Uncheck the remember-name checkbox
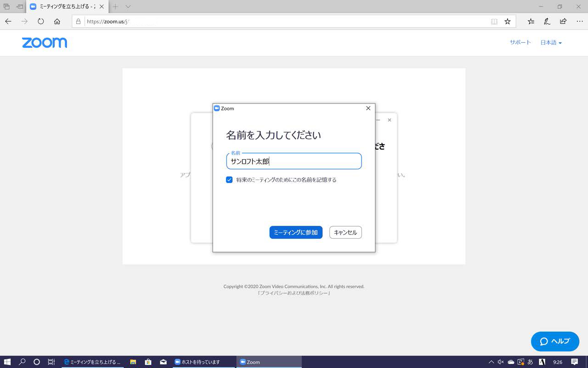The height and width of the screenshot is (368, 588). tap(229, 180)
